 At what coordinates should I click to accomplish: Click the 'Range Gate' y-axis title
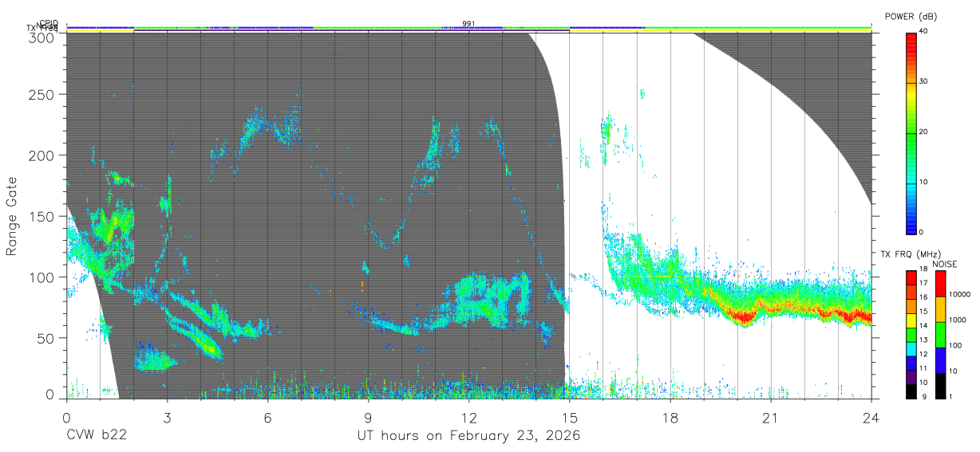point(12,216)
